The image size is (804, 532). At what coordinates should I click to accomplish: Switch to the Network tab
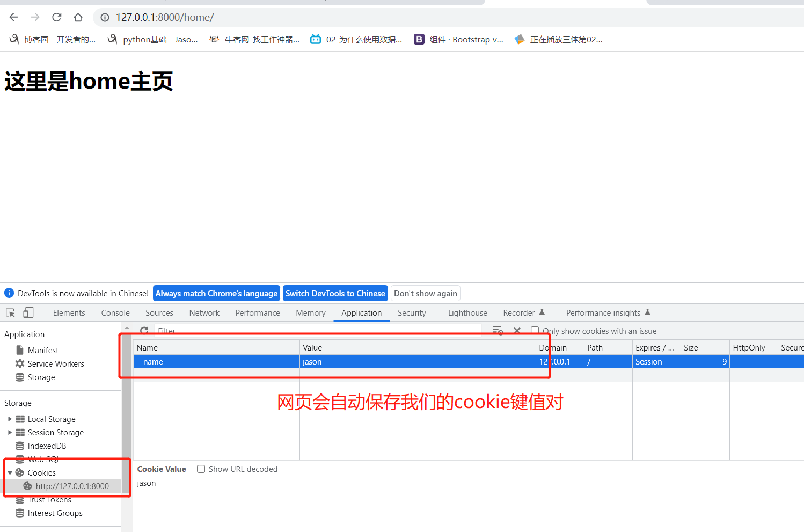click(204, 312)
